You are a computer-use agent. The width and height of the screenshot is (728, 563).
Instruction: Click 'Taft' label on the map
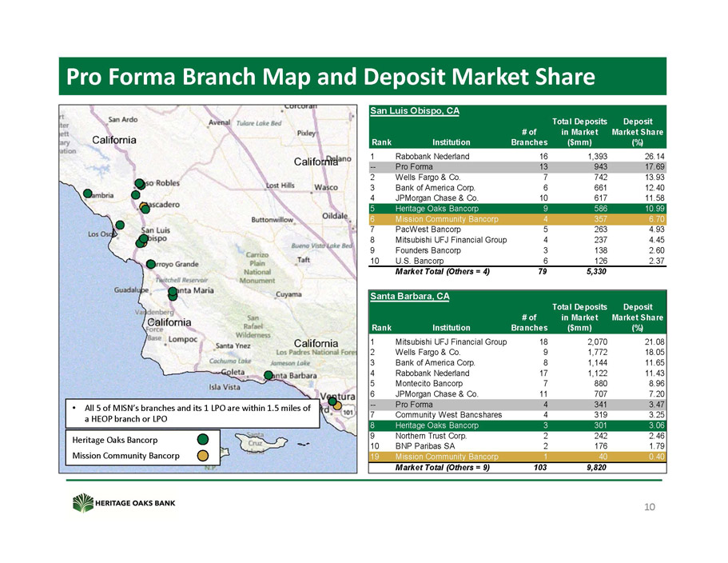(x=304, y=260)
